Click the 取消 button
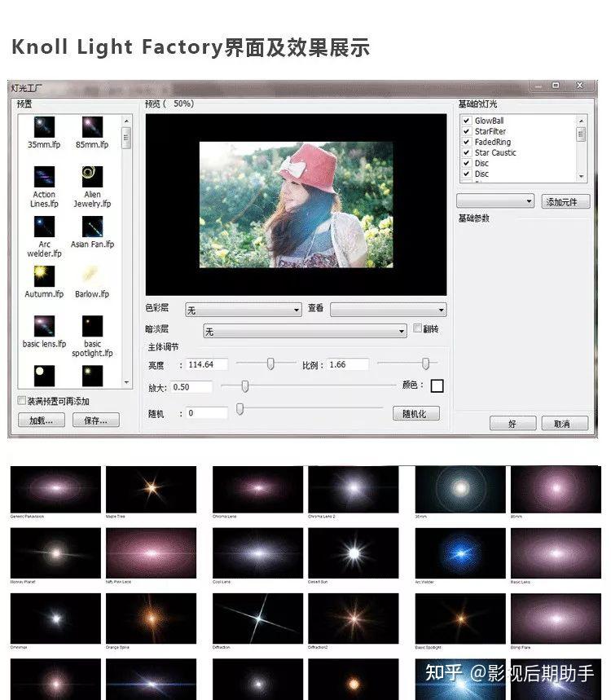The height and width of the screenshot is (700, 611). pos(565,423)
